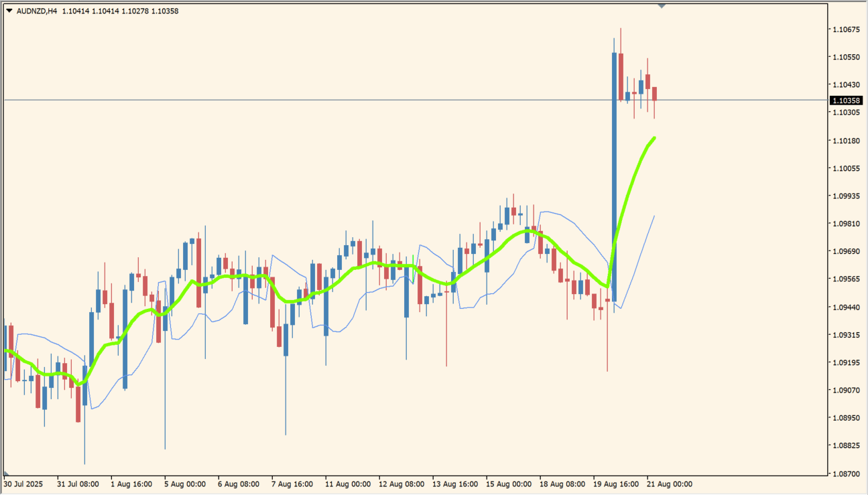Click price scale value 1.10550

pos(846,57)
